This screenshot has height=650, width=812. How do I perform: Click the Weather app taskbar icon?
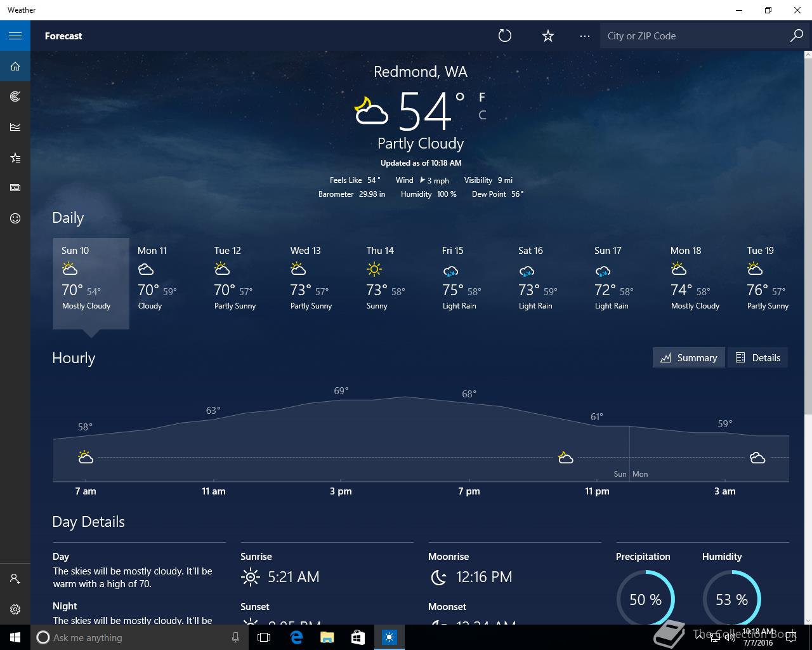tap(389, 637)
